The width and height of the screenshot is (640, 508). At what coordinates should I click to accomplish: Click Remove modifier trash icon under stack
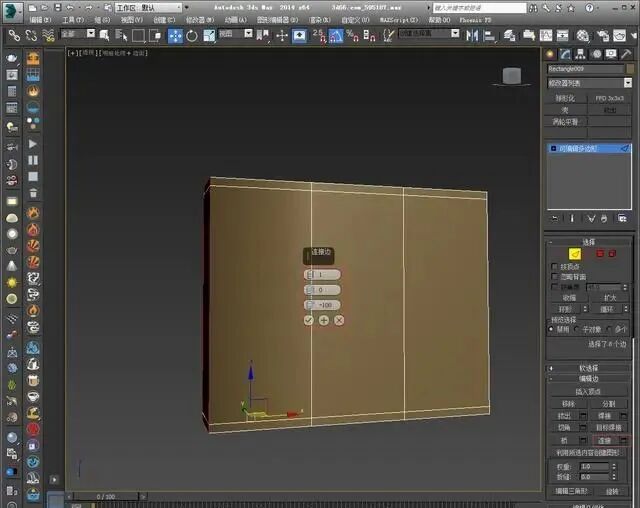coord(604,219)
